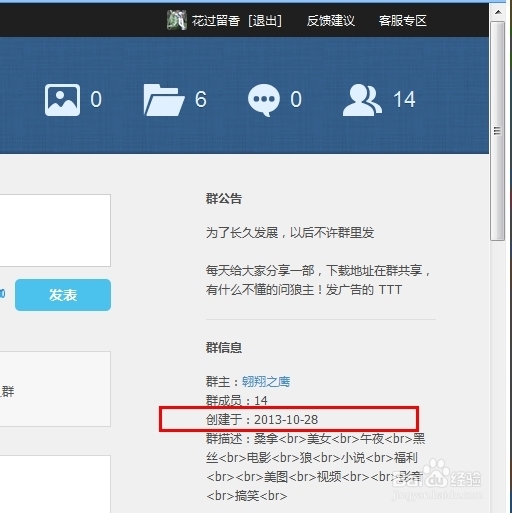Click the photo count 0 next to image icon
512x513 pixels.
[x=96, y=99]
